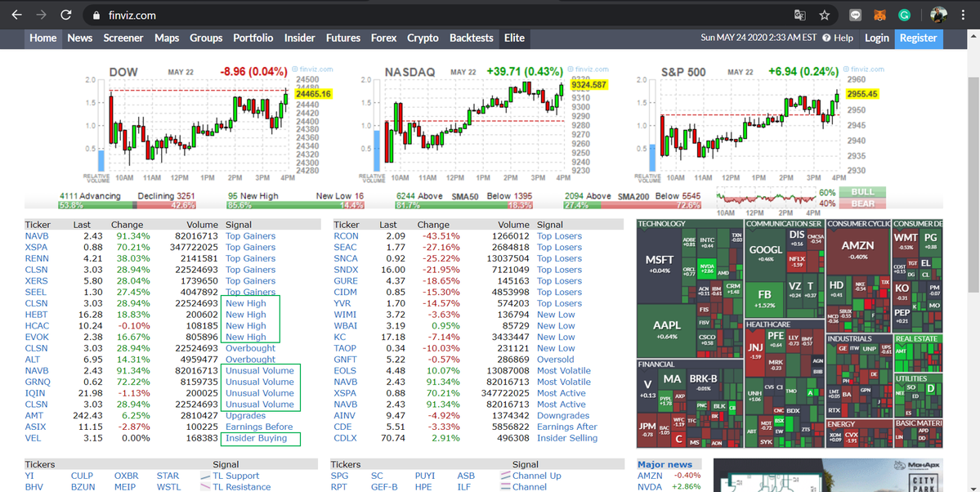Click the Register button

(918, 38)
